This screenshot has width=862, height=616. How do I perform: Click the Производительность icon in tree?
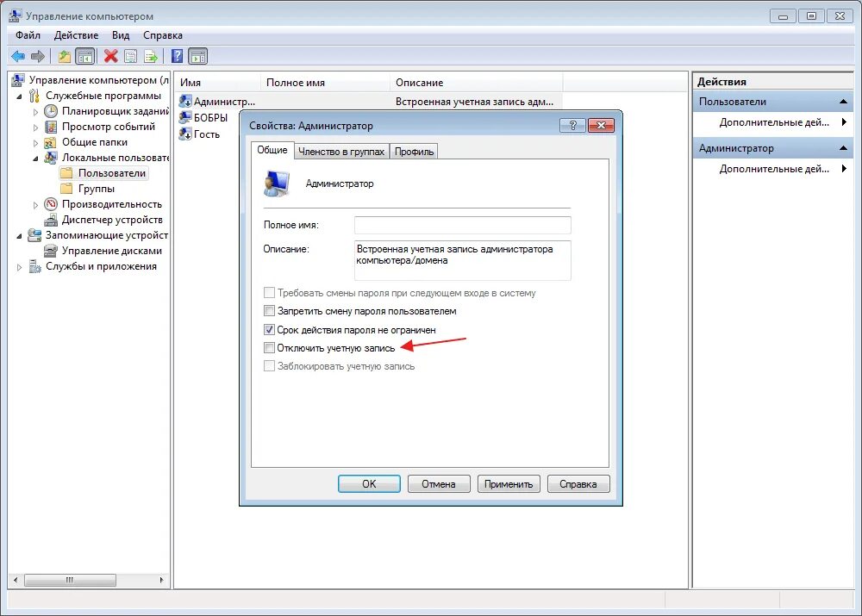click(x=51, y=204)
